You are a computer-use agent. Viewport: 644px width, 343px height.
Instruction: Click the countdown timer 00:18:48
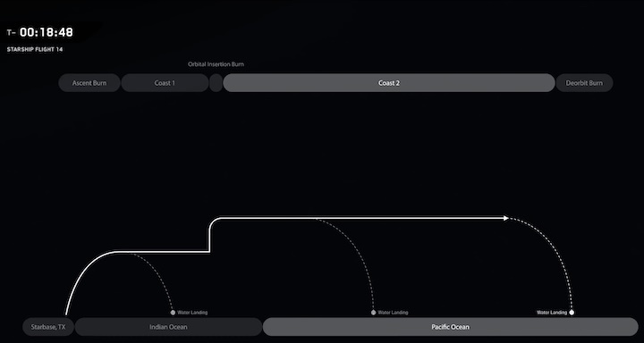47,33
